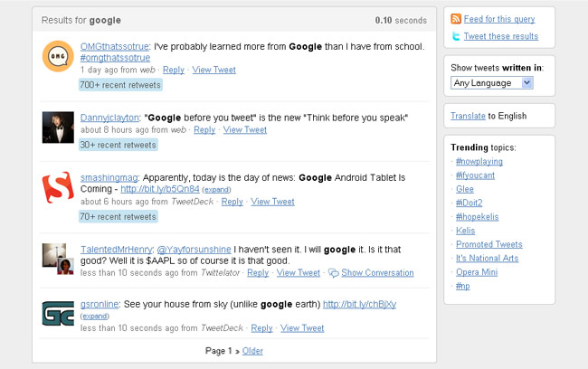
Task: View Tweet from TalentedMrHenry
Action: click(299, 273)
